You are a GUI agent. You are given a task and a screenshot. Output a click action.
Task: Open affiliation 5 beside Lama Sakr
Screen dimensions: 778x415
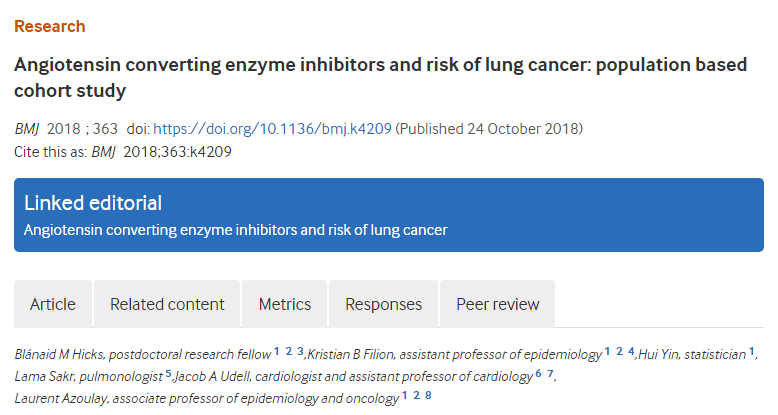169,373
